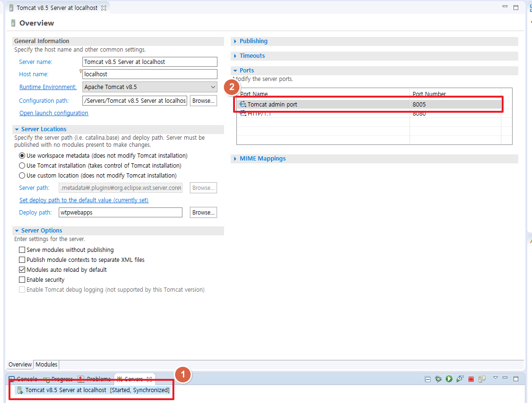The height and width of the screenshot is (403, 532).
Task: Edit the Deploy path wtpwebapps field
Action: tap(120, 212)
